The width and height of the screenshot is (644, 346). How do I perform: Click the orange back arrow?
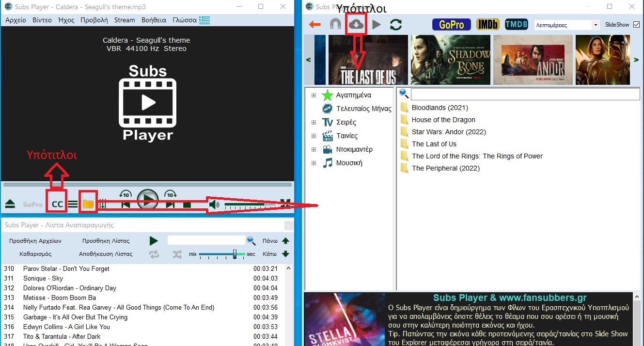[x=315, y=25]
